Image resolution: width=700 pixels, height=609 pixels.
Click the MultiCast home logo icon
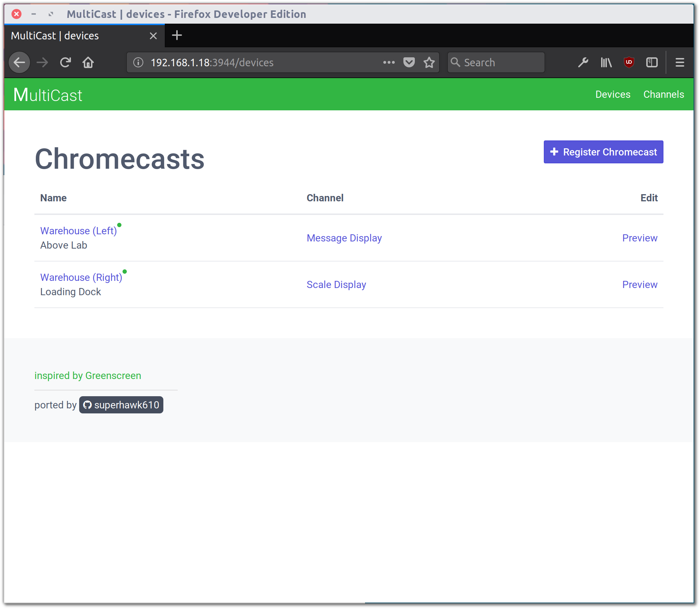point(47,94)
